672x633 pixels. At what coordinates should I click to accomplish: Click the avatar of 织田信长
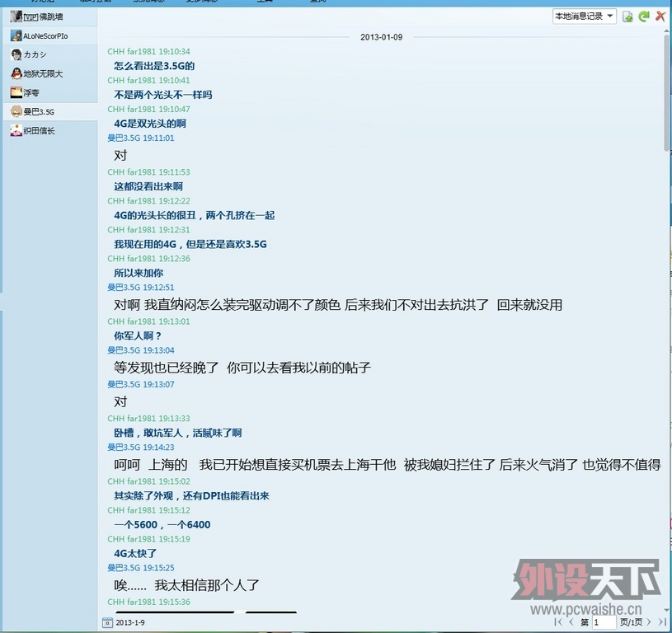(16, 130)
